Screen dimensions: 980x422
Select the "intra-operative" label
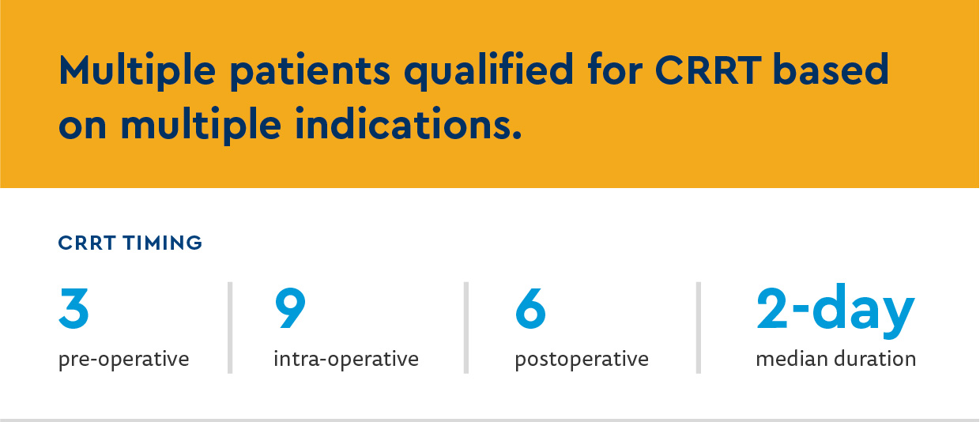[x=346, y=360]
